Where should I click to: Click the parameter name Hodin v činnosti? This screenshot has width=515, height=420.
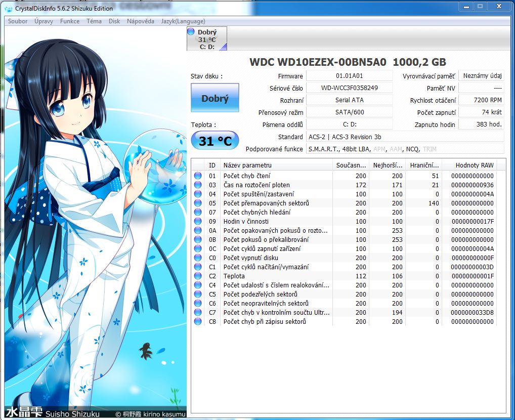pos(246,221)
